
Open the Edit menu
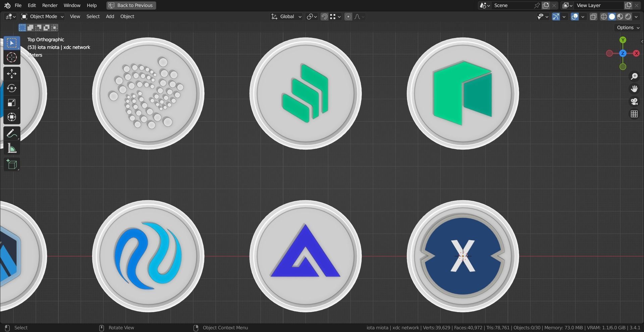(32, 5)
